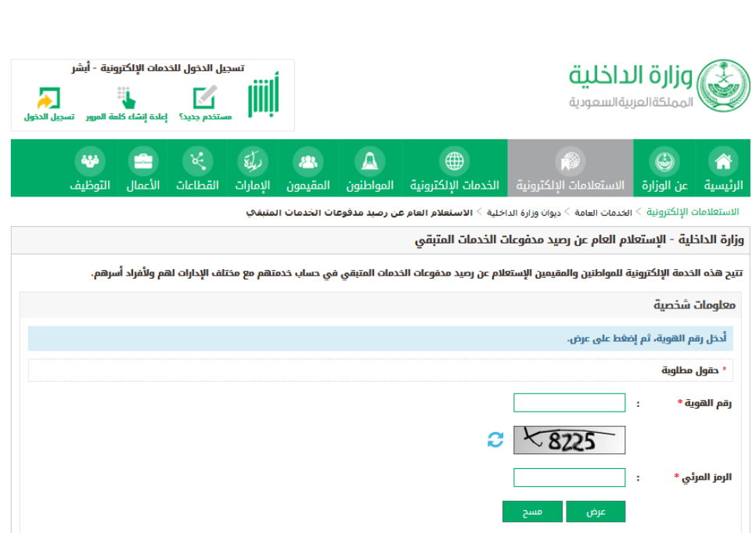Click the new user registration pencil icon
The image size is (756, 533).
pos(205,97)
